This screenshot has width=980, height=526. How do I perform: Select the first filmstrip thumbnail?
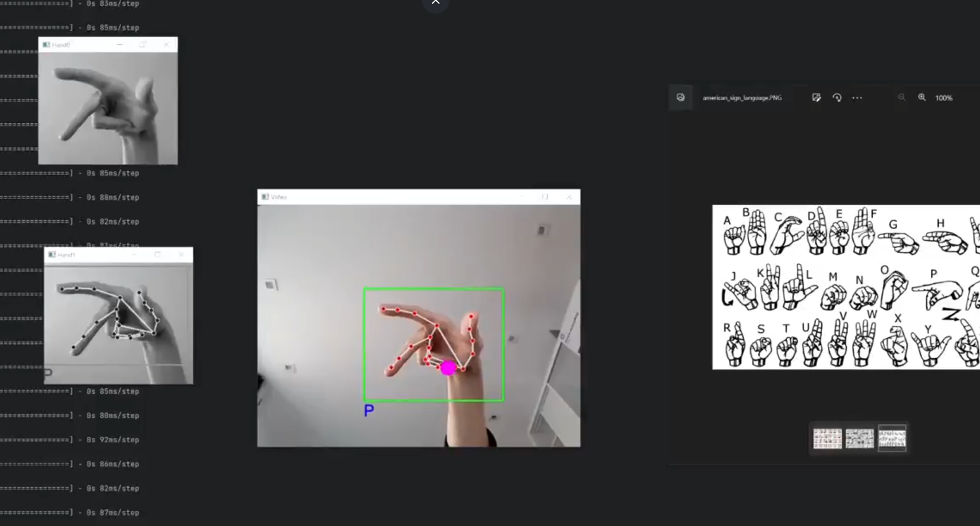coord(827,438)
